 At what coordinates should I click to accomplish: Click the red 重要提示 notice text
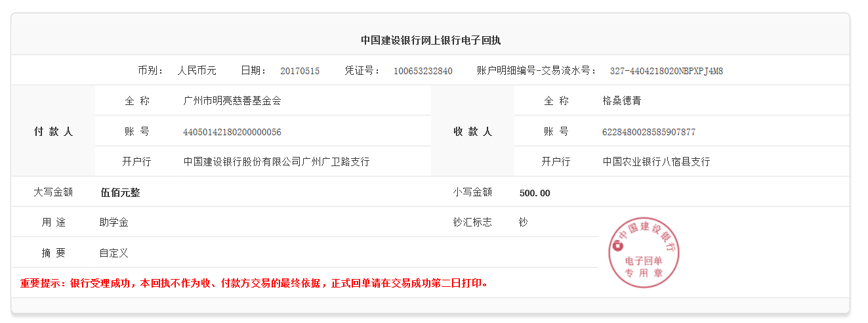(x=255, y=284)
